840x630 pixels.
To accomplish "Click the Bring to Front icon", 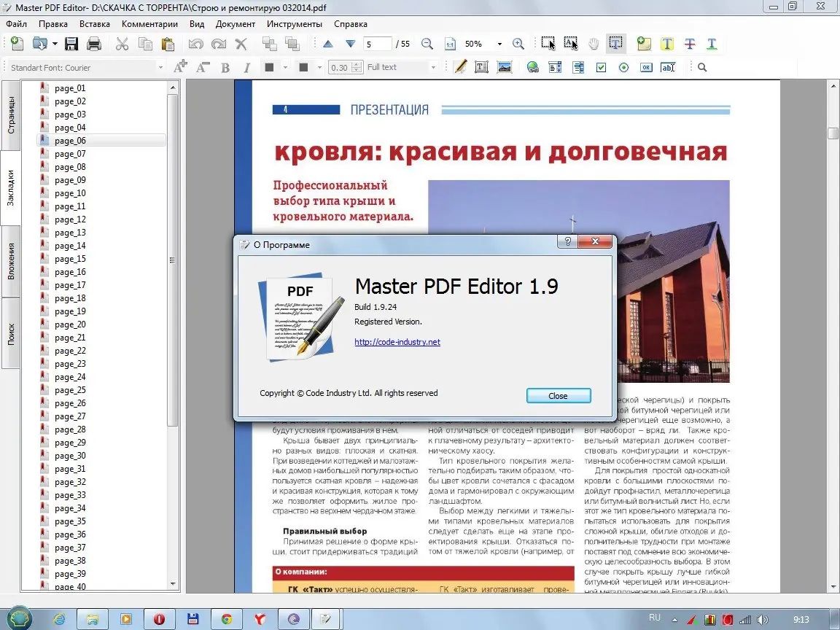I will point(270,44).
